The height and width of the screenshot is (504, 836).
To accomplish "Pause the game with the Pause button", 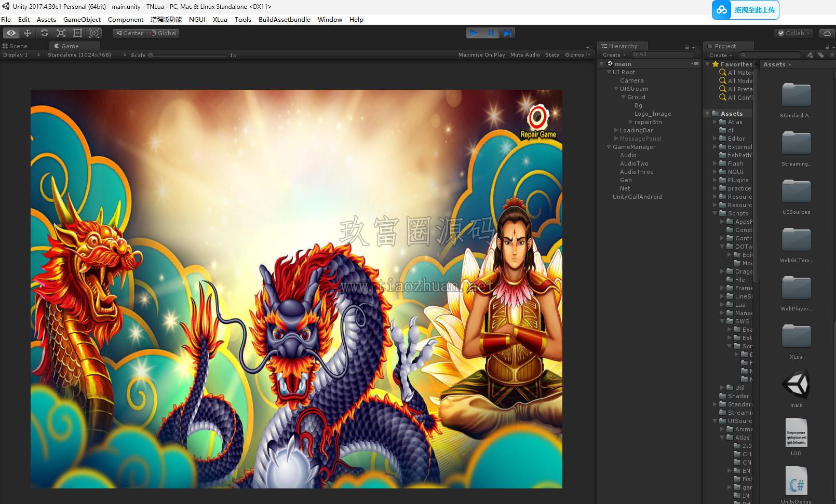I will (491, 33).
